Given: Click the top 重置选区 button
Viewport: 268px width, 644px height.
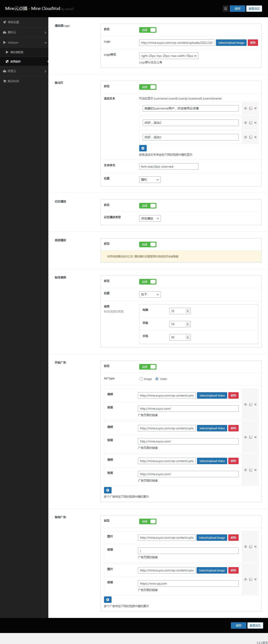Looking at the screenshot, I should point(254,8).
